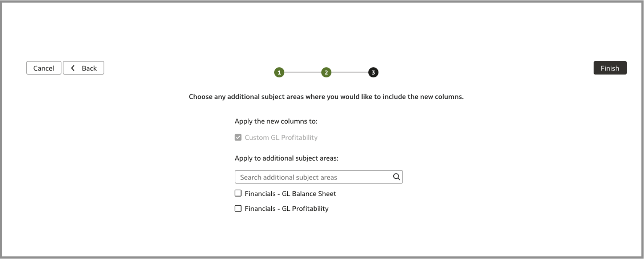Return to previous step with Back
The image size is (644, 259).
click(84, 68)
